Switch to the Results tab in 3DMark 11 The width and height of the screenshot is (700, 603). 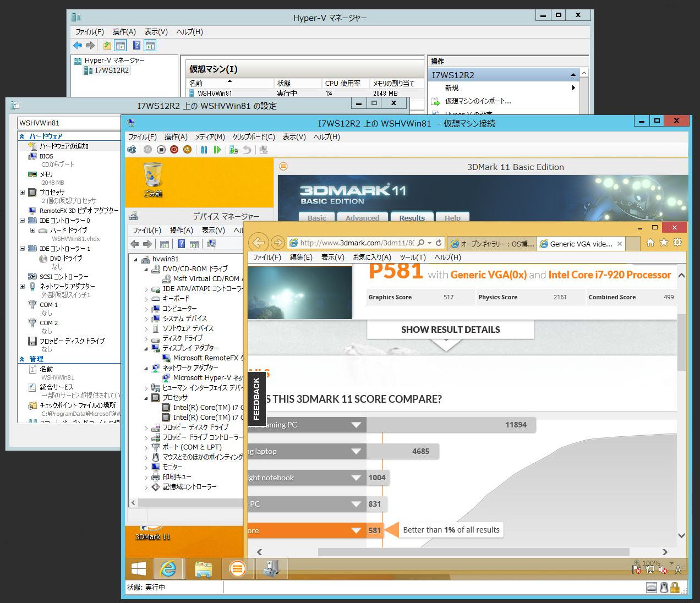point(412,217)
